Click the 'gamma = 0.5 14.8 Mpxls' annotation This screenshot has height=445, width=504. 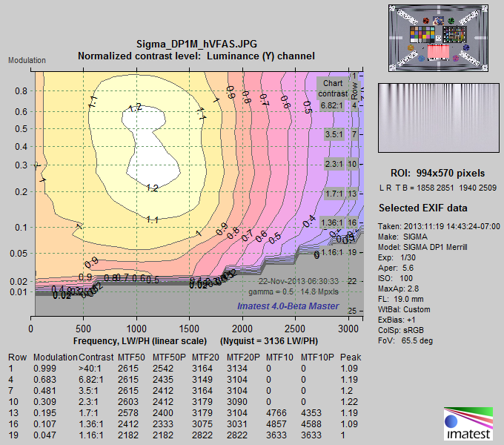[x=294, y=291]
